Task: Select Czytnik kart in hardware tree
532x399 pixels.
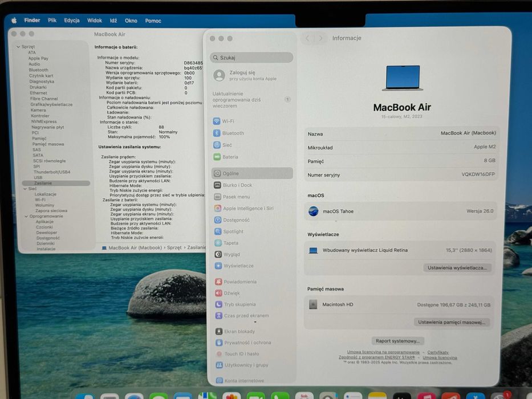Action: pos(41,76)
